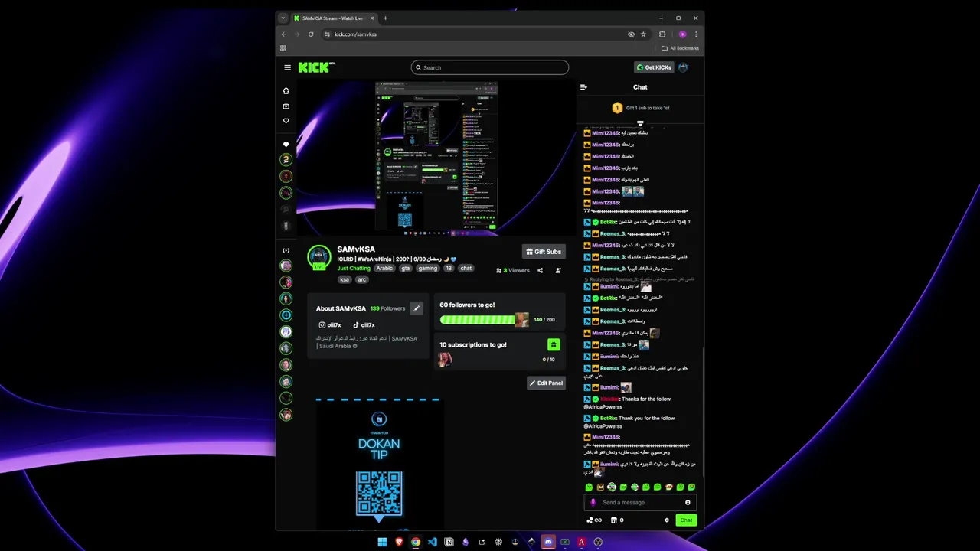Click the share stream icon
Screen dimensions: 980x551
540,270
